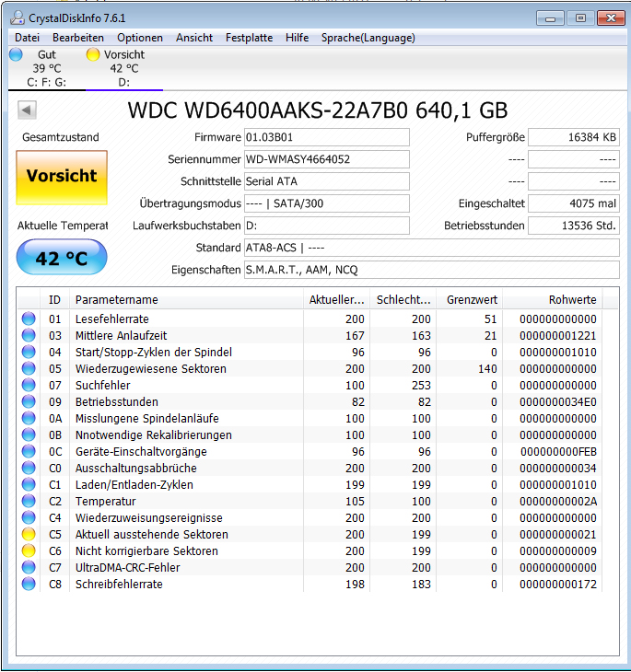
Task: Click Grenzwert value 140 of Wiederzugewiesene Sektoren
Action: [487, 368]
